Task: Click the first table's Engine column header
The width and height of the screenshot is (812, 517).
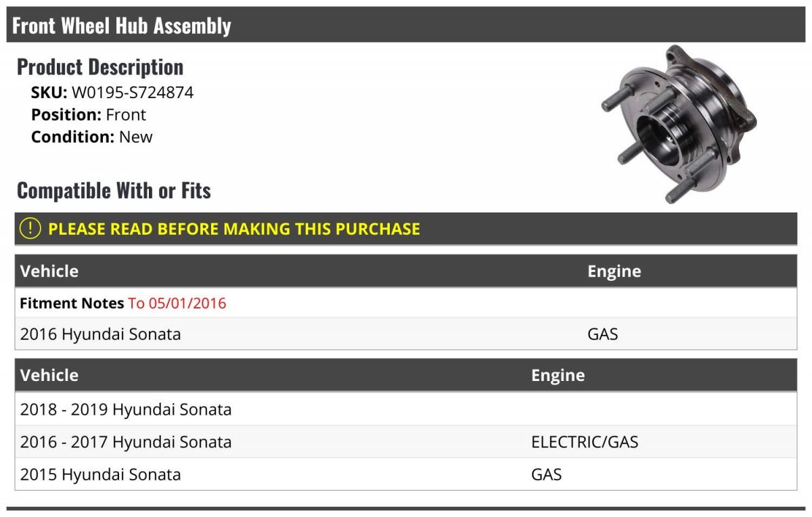Action: tap(614, 271)
